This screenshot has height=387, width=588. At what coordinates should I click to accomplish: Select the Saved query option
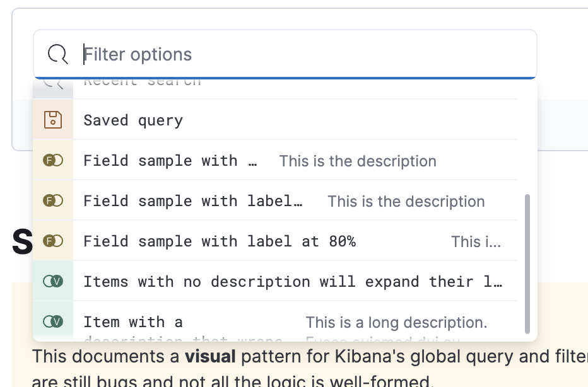tap(133, 120)
